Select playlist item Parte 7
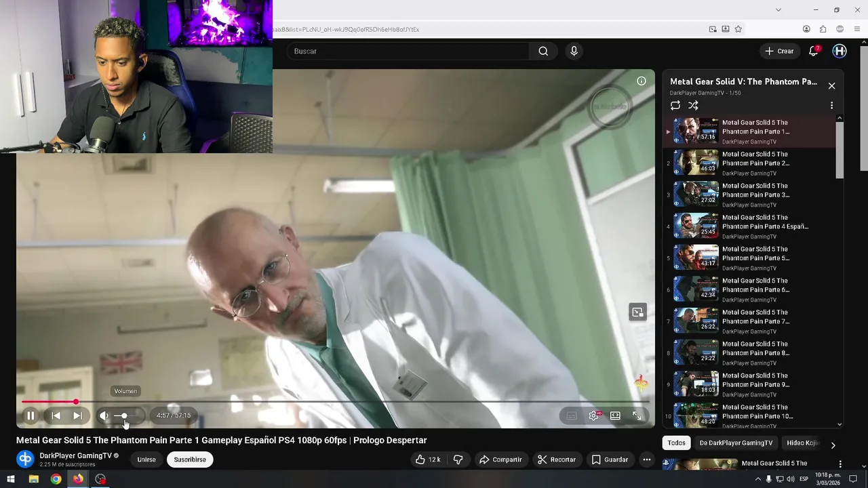The image size is (868, 488). click(x=749, y=321)
